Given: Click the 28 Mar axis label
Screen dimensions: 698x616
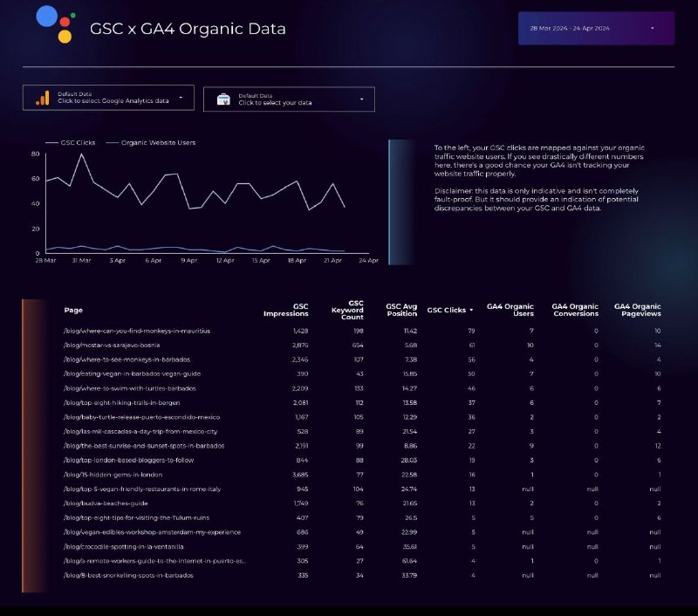Looking at the screenshot, I should [x=45, y=260].
